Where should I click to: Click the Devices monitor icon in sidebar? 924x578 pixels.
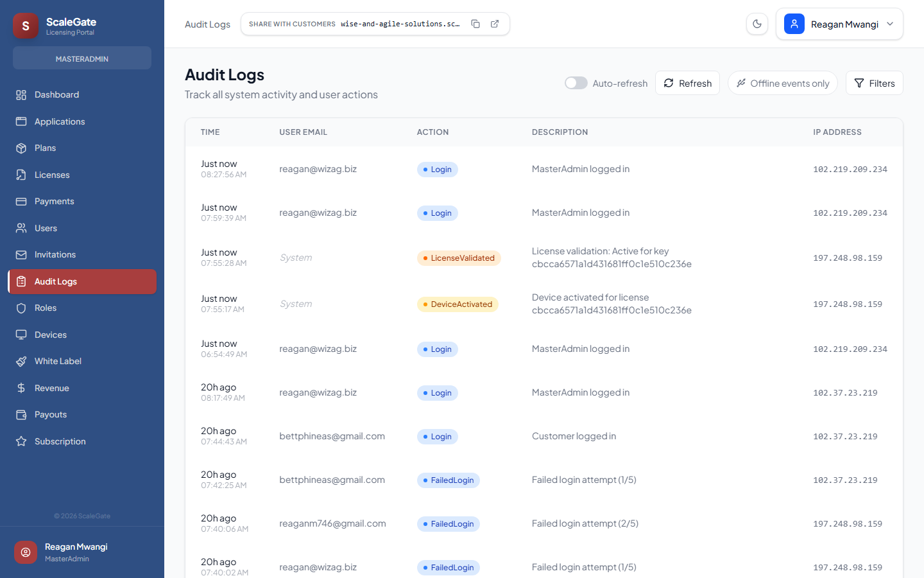click(x=21, y=335)
